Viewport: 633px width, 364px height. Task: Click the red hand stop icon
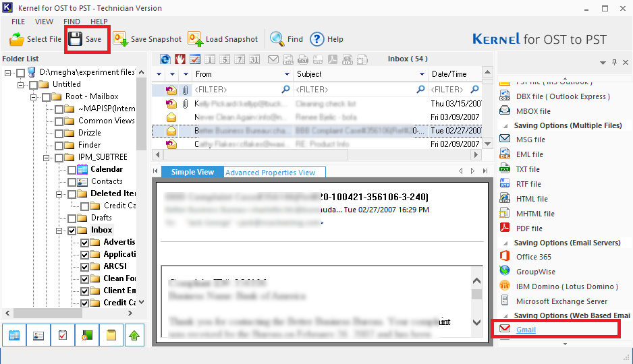(x=180, y=59)
